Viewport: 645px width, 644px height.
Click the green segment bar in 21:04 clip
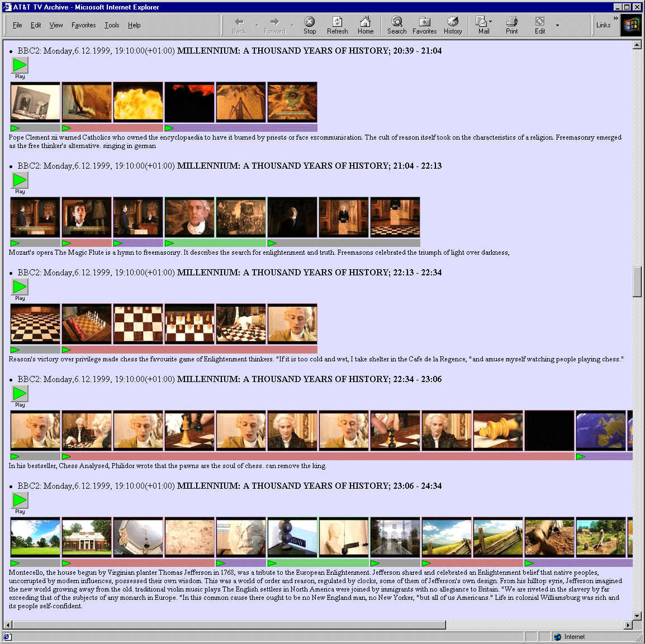[x=215, y=243]
